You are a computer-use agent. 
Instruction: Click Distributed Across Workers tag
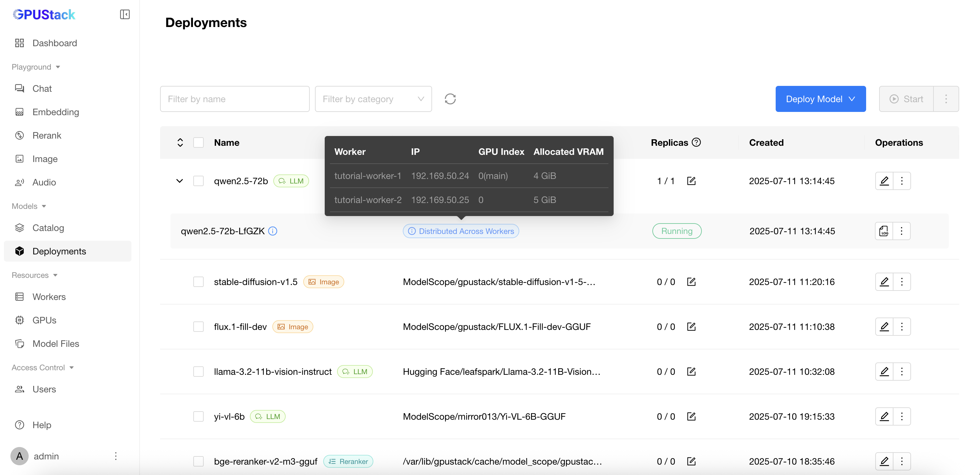[x=461, y=231]
